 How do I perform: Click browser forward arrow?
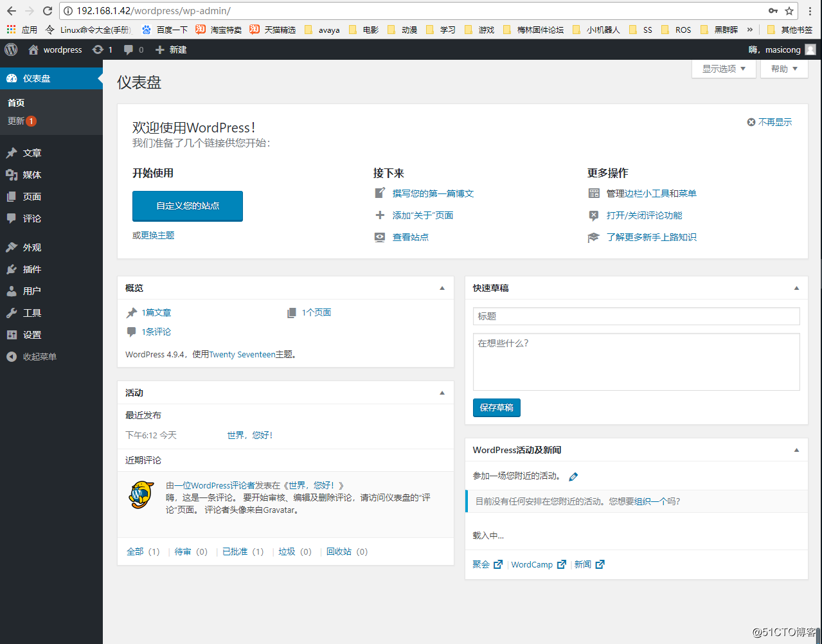pos(30,11)
